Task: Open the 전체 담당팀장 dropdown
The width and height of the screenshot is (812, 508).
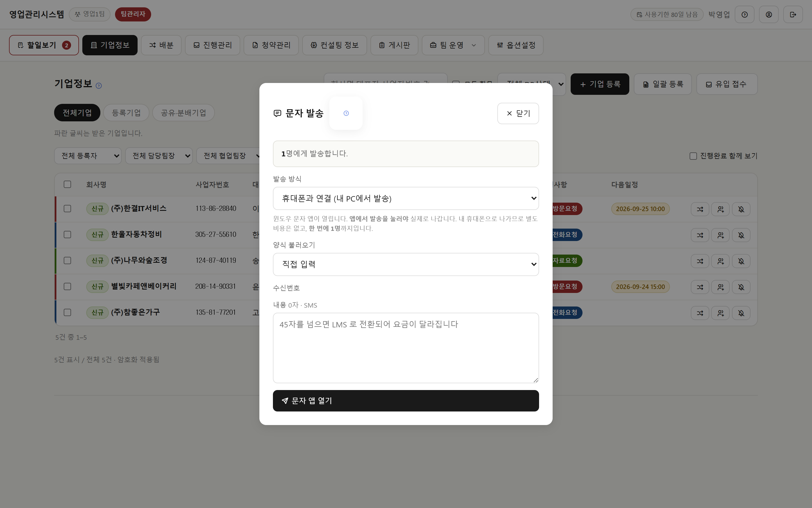Action: [x=159, y=156]
